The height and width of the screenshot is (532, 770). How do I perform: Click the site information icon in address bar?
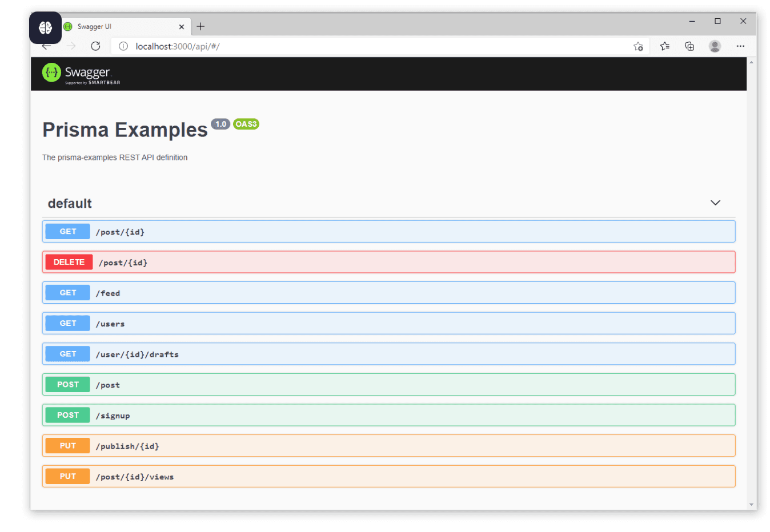point(122,46)
